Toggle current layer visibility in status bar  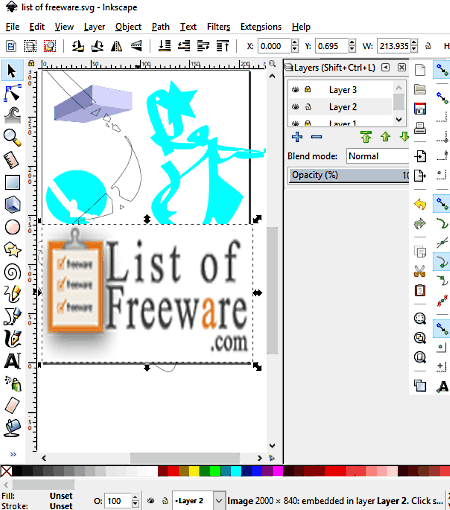click(151, 501)
